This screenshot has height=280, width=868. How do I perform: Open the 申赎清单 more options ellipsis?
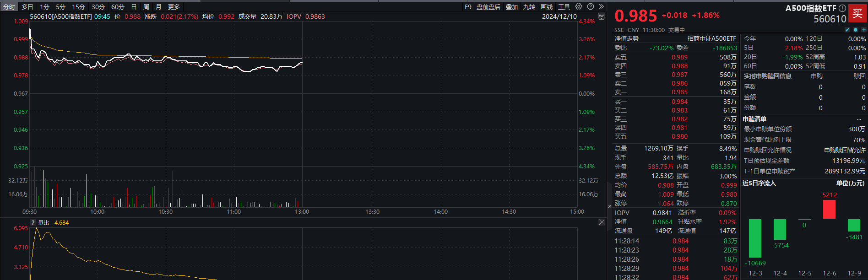click(859, 119)
